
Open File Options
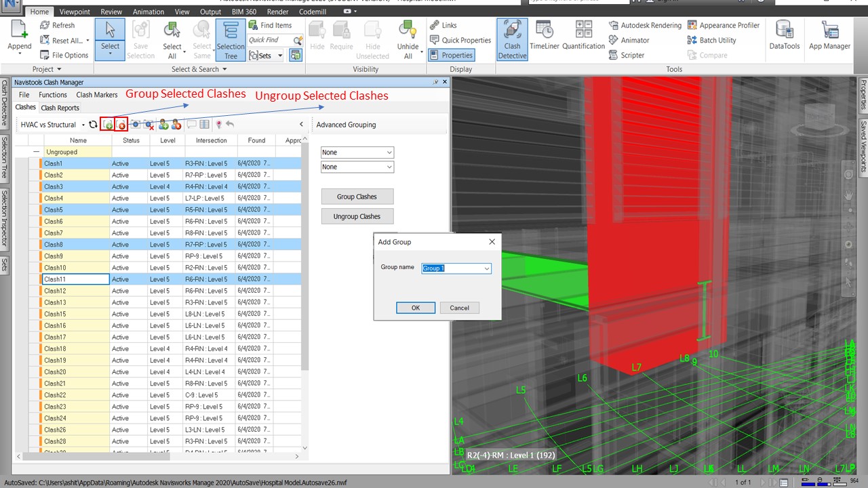pos(64,56)
